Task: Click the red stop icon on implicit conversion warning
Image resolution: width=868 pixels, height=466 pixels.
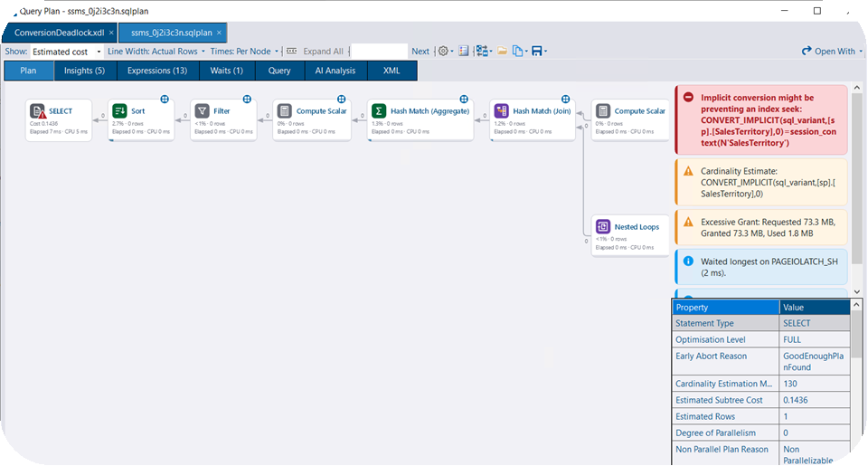Action: click(x=688, y=97)
